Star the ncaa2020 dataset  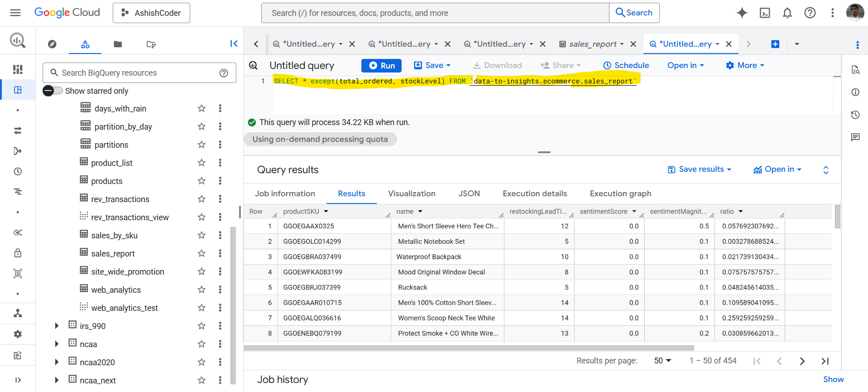tap(201, 362)
